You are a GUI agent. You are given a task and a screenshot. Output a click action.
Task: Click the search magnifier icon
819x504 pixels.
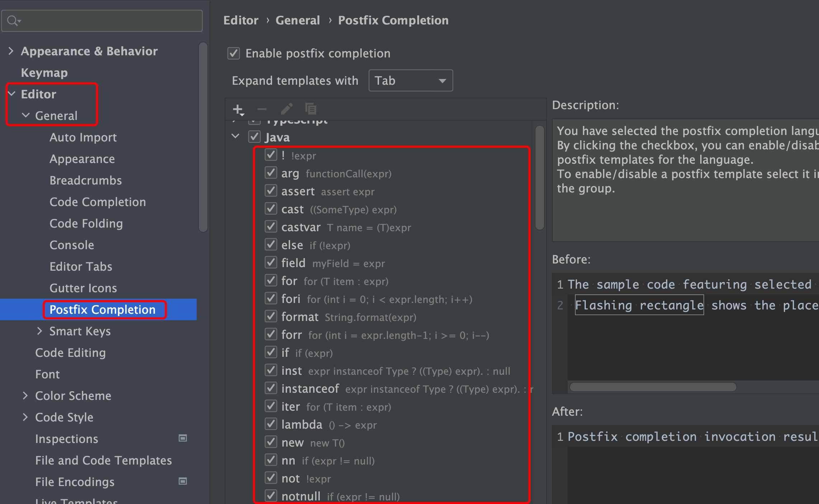click(13, 21)
